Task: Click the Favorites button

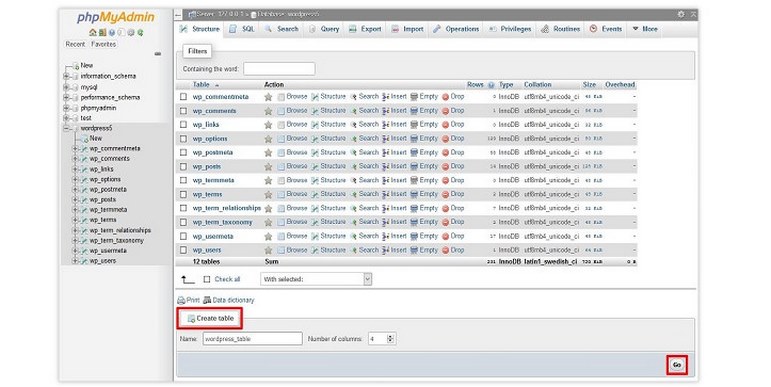Action: tap(104, 44)
